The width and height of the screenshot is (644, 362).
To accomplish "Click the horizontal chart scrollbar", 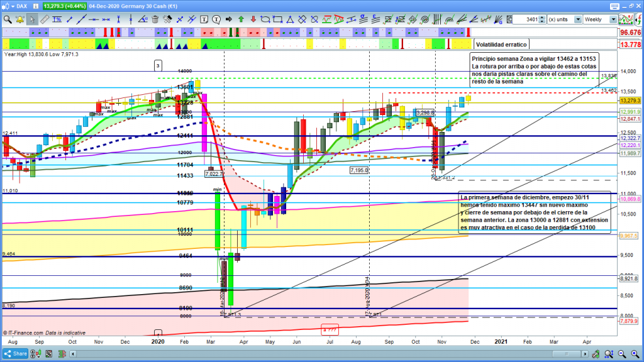I will click(314, 354).
